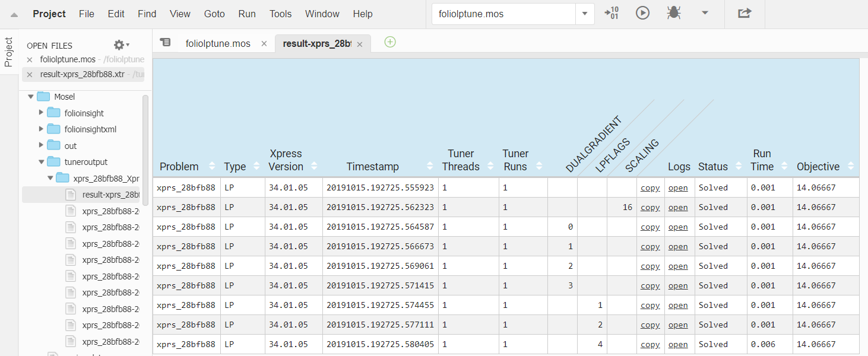Open the gear settings in OPEN FILES panel
Viewport: 868px width, 356px height.
118,44
